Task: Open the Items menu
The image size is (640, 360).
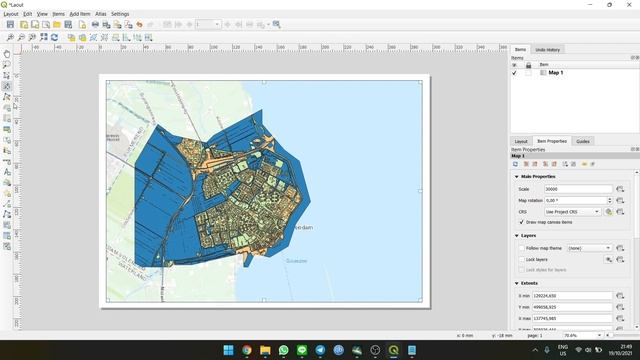Action: tap(58, 14)
